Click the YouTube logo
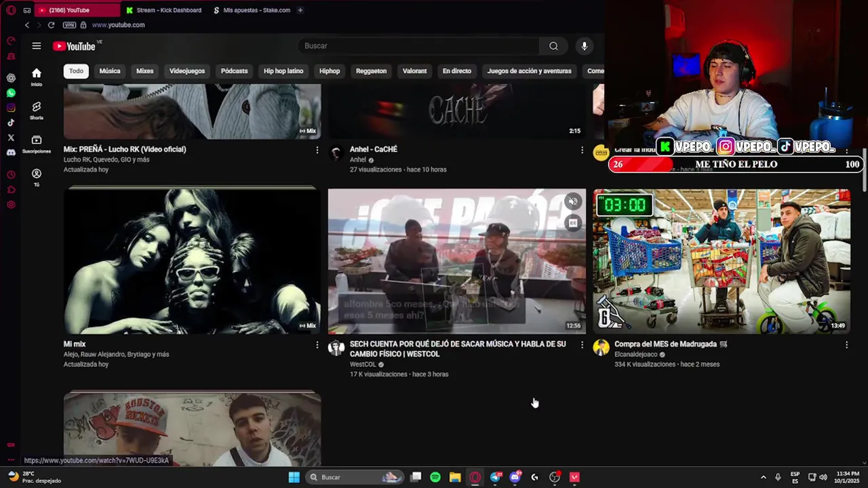 click(75, 46)
